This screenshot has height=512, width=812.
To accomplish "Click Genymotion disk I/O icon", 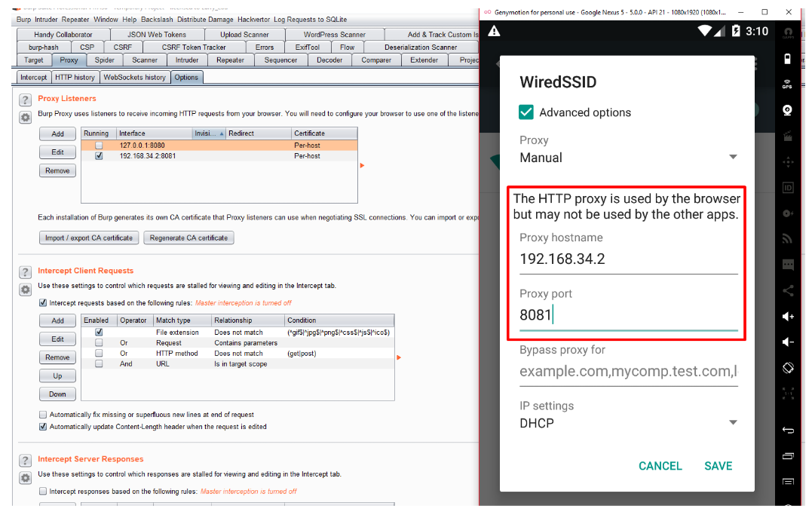I will coord(787,213).
